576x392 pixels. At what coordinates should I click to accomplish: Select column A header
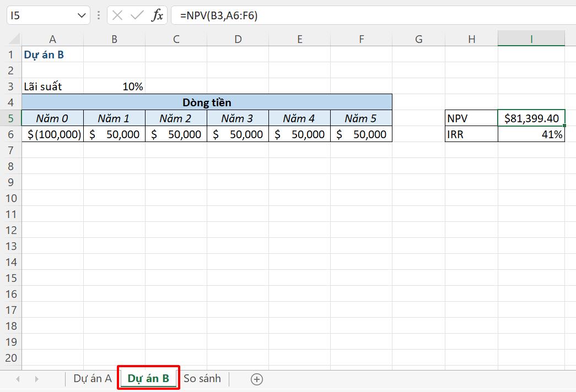[52, 39]
